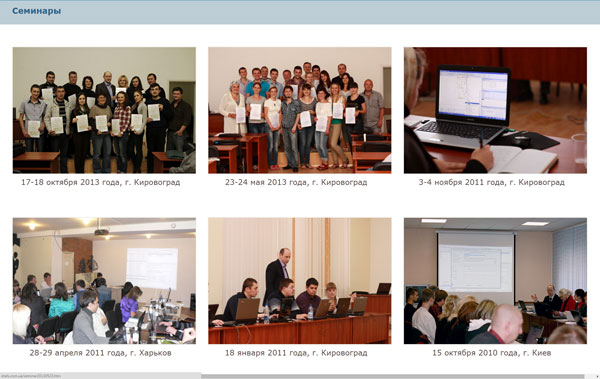The image size is (600, 379).
Task: Click the status bar URL at bottom-left
Action: [31, 376]
